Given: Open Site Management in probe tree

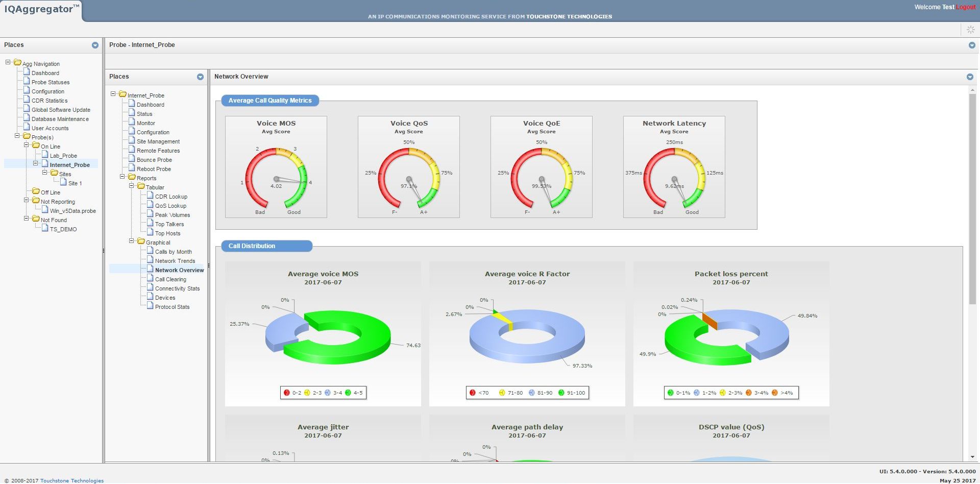Looking at the screenshot, I should [158, 141].
